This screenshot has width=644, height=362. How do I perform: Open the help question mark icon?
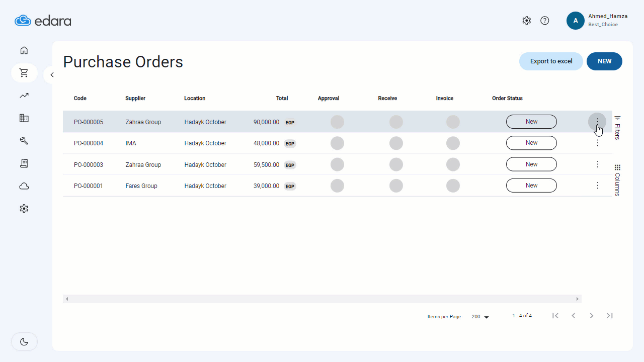tap(545, 21)
